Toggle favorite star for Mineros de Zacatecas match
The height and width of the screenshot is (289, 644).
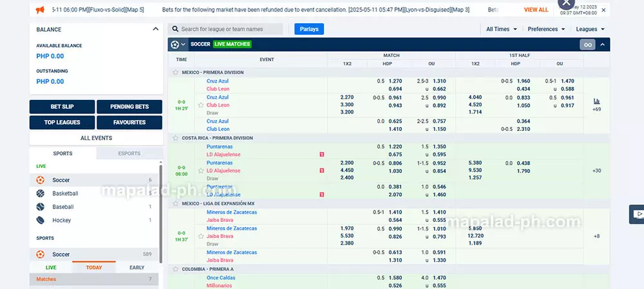tap(201, 236)
